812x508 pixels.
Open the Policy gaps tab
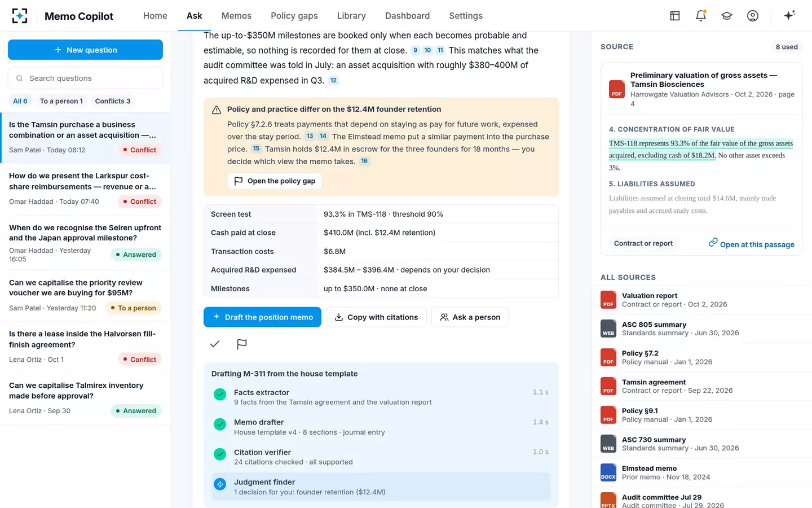pos(294,16)
